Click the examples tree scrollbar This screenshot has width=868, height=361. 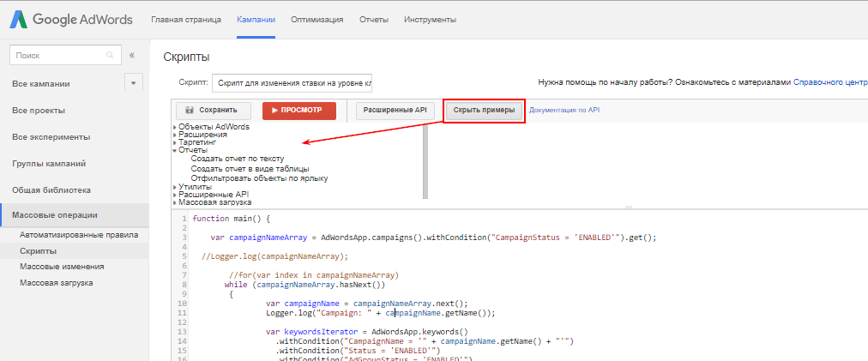coord(425,161)
